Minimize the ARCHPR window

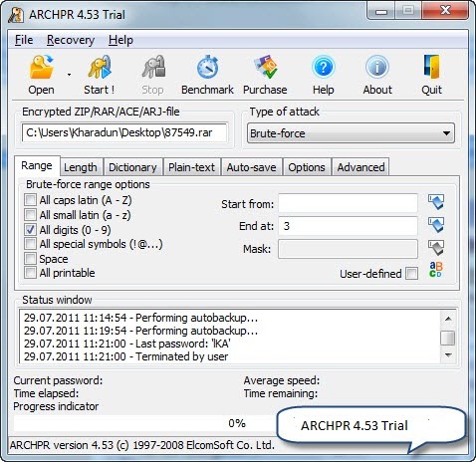(x=381, y=11)
